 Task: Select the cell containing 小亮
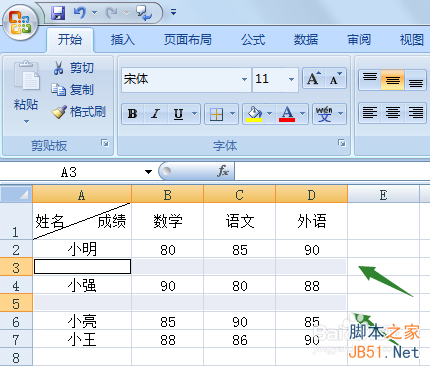click(82, 321)
